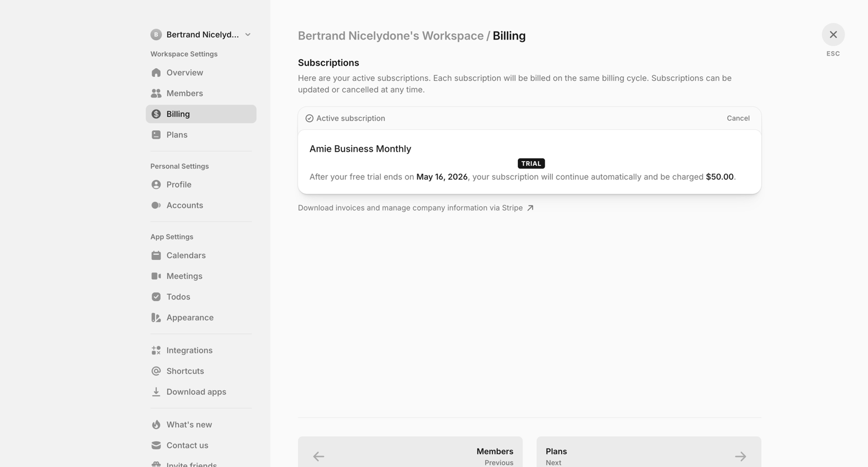Click the TRIAL badge

click(531, 164)
